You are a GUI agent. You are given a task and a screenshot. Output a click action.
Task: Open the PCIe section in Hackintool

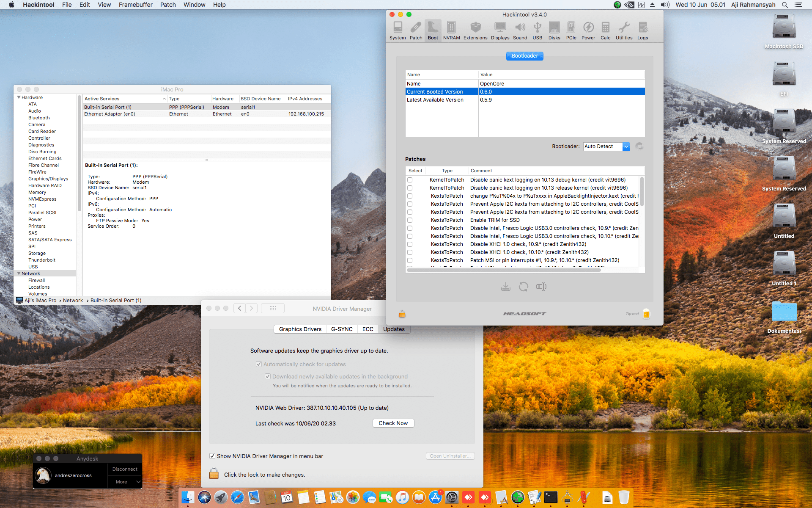pos(571,31)
